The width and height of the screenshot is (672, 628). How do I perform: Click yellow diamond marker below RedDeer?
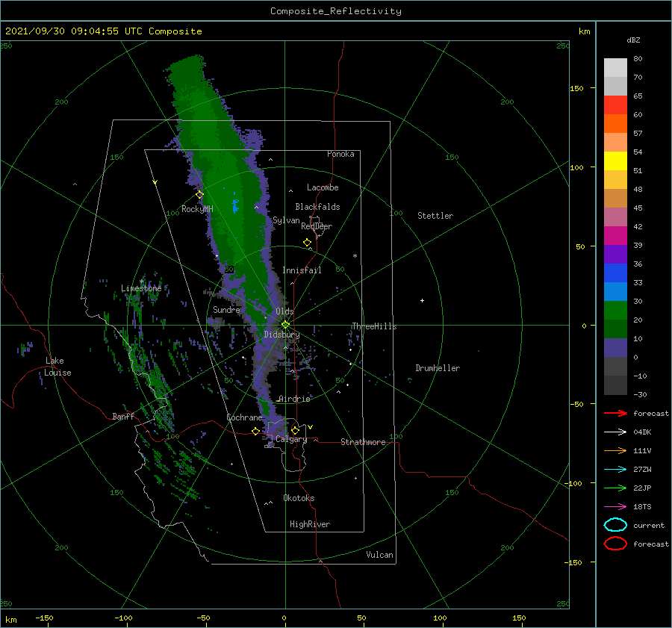coord(307,243)
